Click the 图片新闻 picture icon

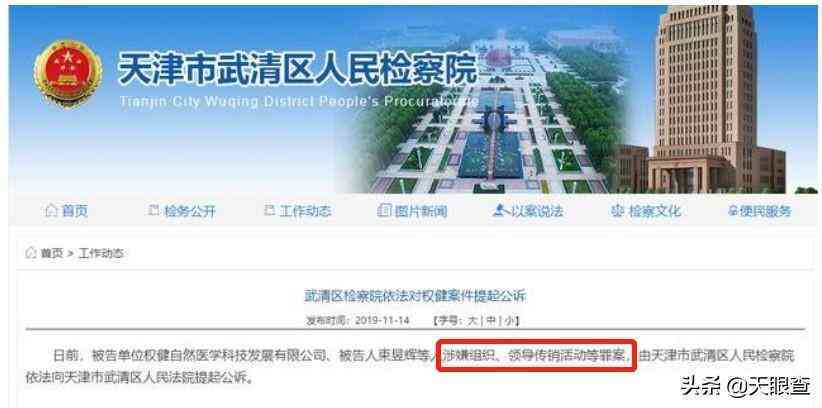(x=384, y=211)
